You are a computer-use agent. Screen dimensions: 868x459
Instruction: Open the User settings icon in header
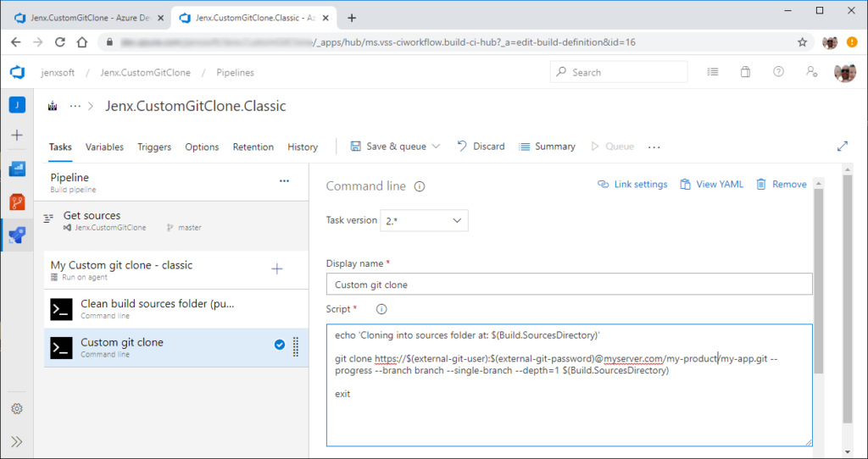tap(811, 72)
